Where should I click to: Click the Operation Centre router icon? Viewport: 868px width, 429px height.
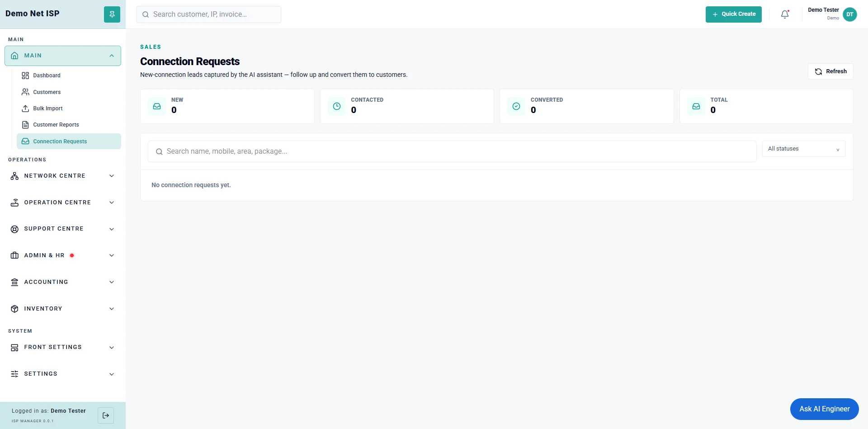point(14,203)
